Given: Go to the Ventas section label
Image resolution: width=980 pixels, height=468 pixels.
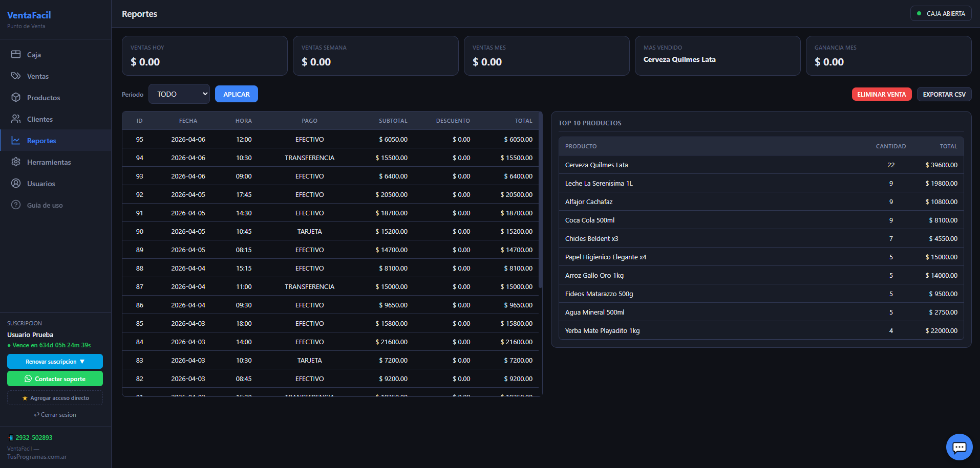Looking at the screenshot, I should tap(38, 76).
